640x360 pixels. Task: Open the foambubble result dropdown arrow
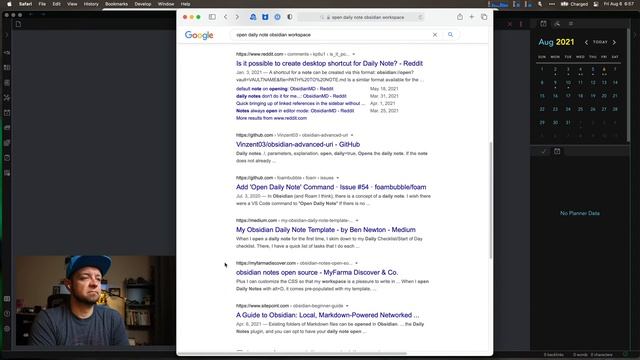tap(338, 178)
